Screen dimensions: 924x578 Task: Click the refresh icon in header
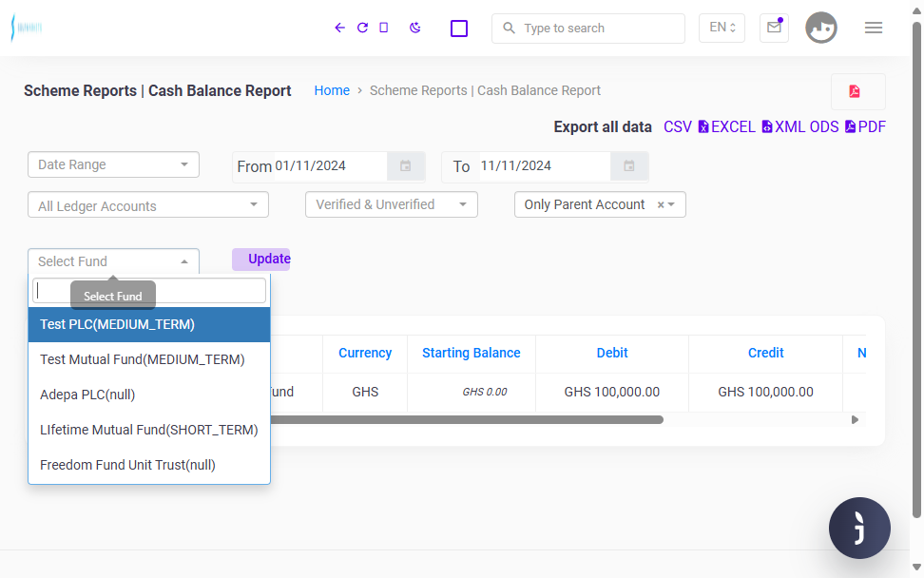click(x=362, y=28)
